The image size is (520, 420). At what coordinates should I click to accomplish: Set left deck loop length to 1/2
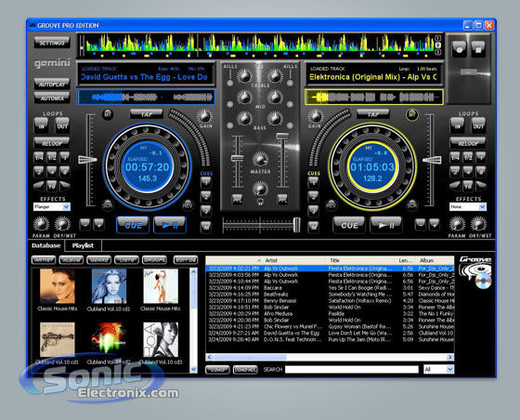tap(52, 158)
